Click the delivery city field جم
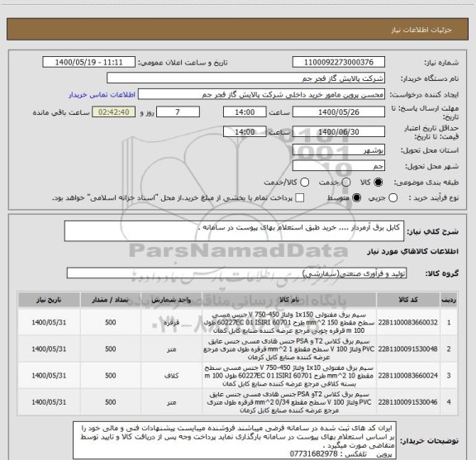The width and height of the screenshot is (476, 460). click(x=339, y=166)
